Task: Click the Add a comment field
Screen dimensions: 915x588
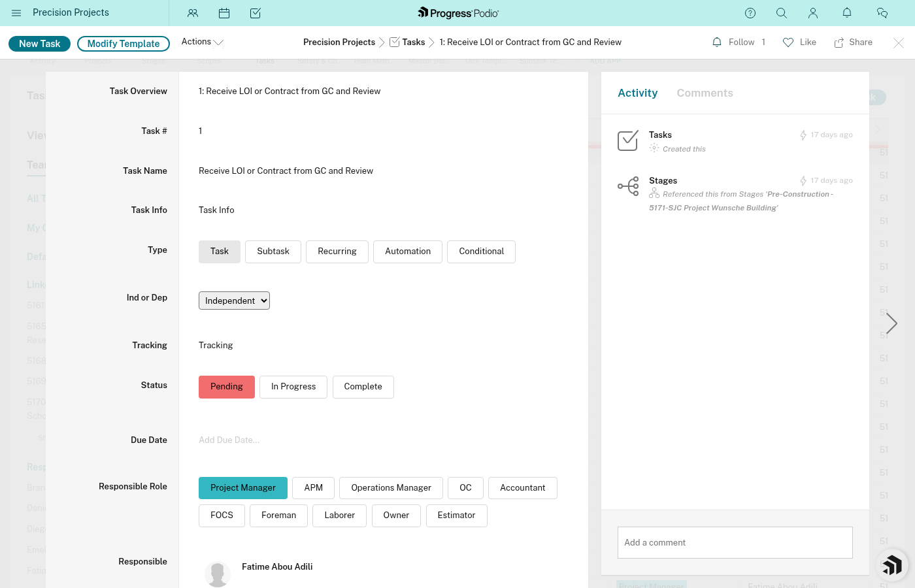Action: [x=735, y=542]
